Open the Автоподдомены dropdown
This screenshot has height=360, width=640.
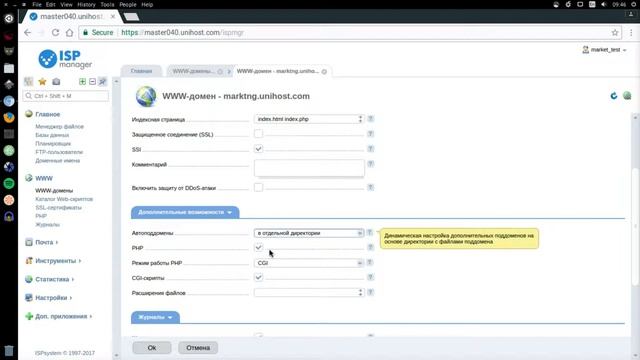coord(309,233)
